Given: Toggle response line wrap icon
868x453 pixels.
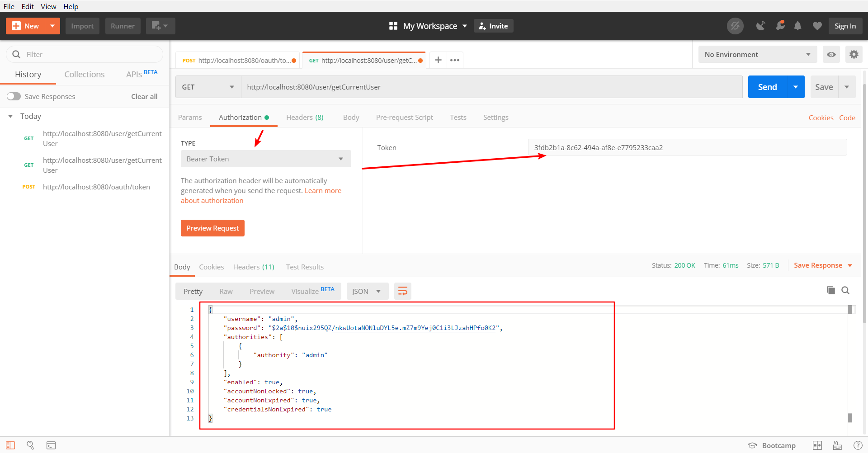Looking at the screenshot, I should 402,291.
